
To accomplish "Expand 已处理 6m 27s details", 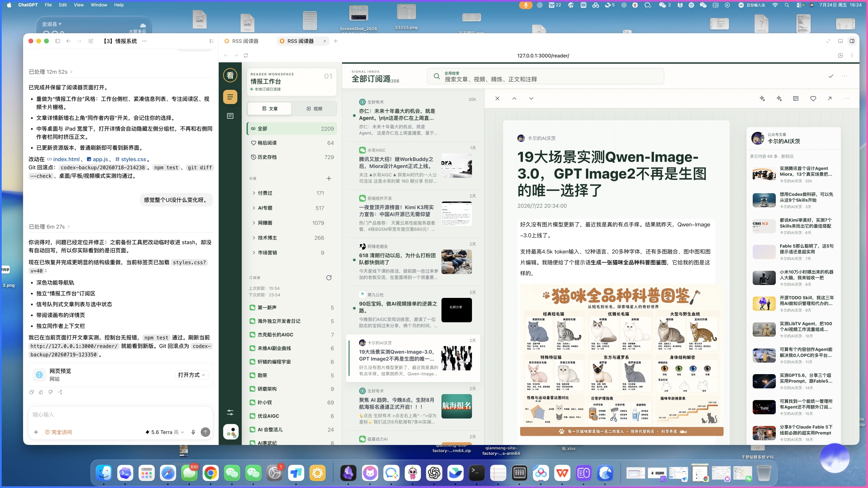I will tap(50, 227).
